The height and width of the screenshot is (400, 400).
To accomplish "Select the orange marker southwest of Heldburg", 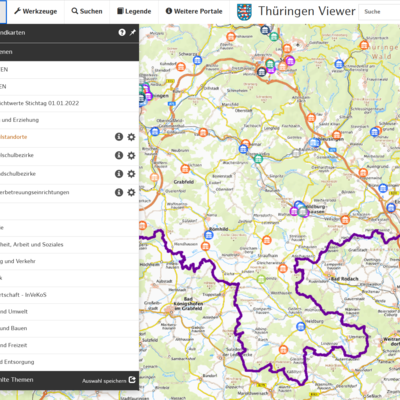I will (x=283, y=350).
